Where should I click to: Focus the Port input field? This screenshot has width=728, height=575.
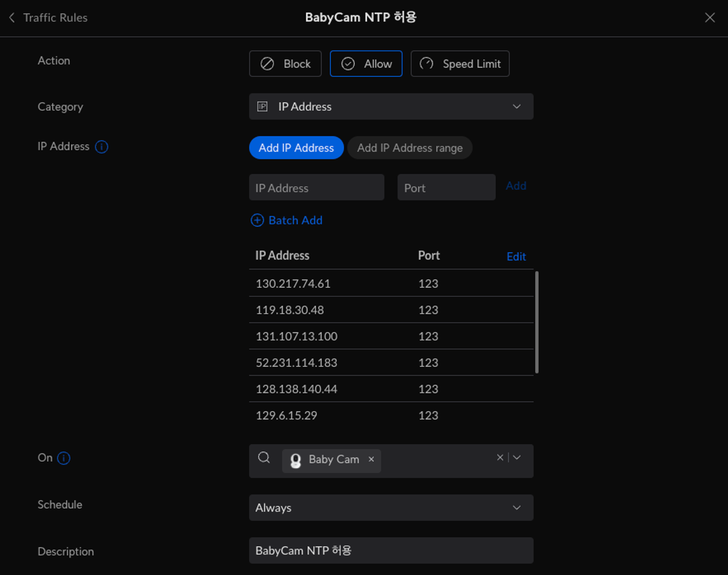pos(446,188)
